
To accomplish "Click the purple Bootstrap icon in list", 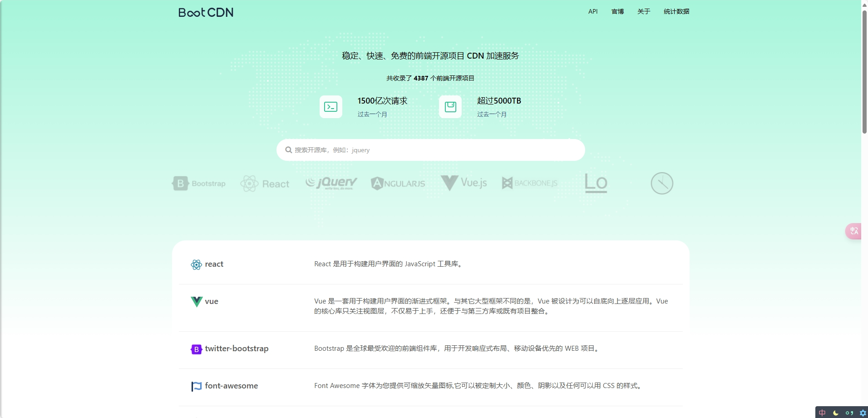I will pos(196,349).
